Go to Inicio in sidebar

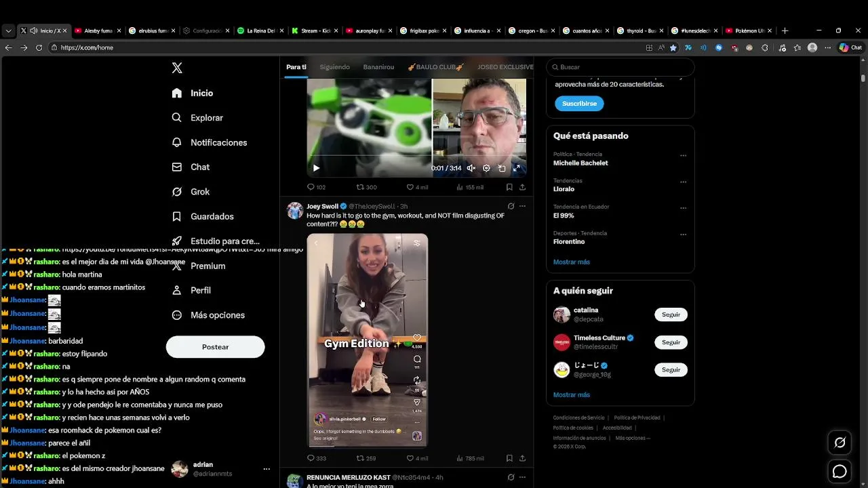click(x=193, y=93)
